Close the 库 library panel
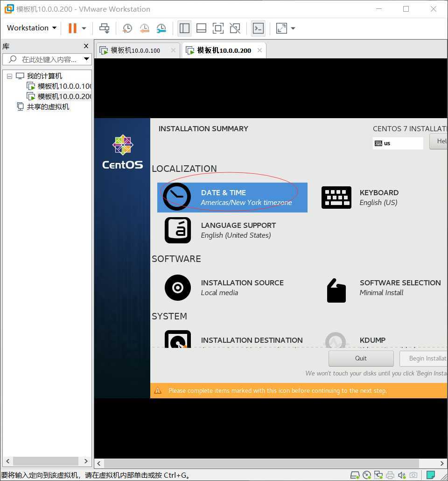 point(86,46)
